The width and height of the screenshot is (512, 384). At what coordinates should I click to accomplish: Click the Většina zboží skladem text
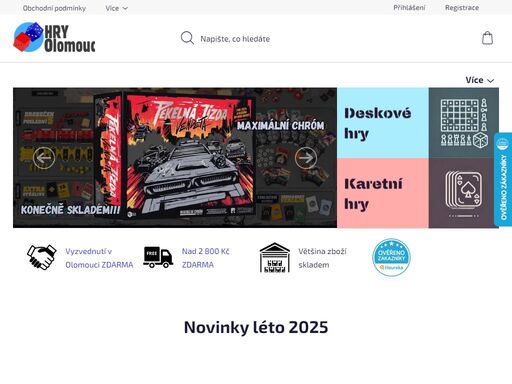coord(322,258)
